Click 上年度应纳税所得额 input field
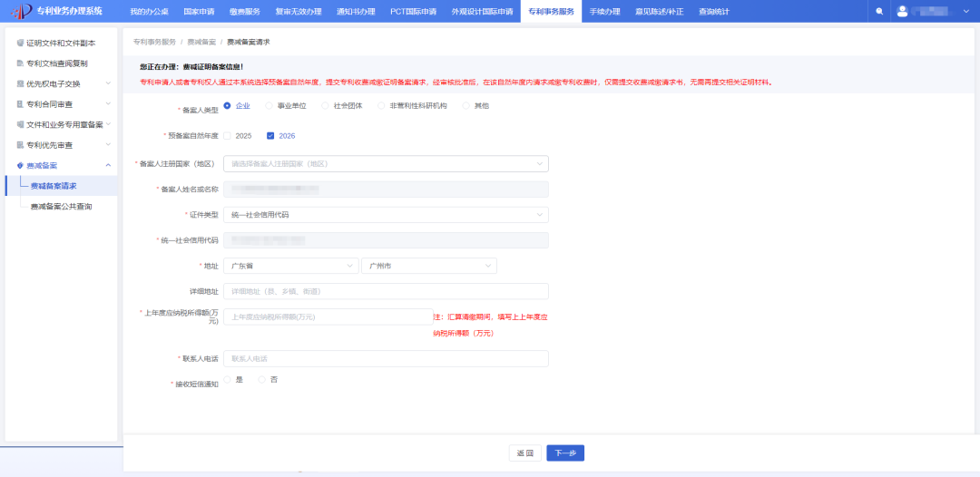 (x=328, y=316)
